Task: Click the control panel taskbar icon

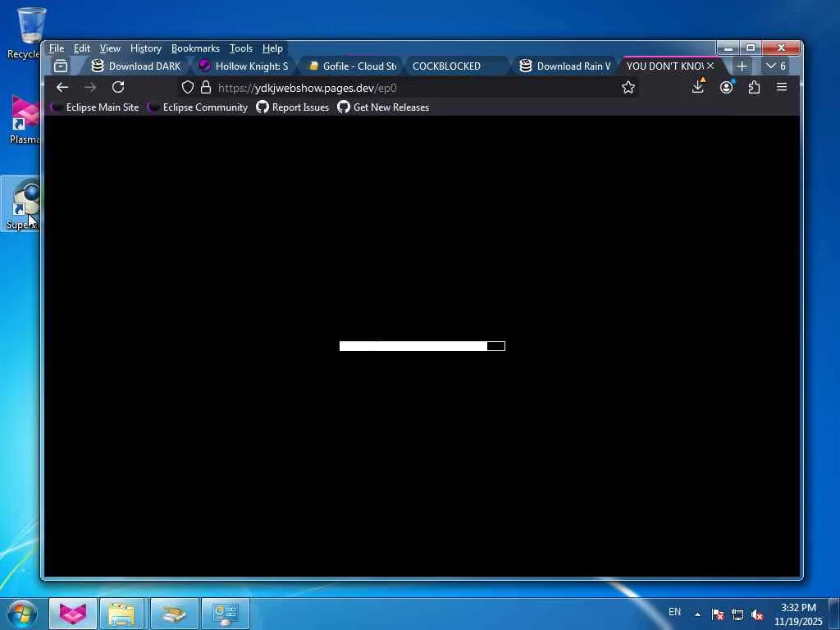Action: click(x=225, y=614)
